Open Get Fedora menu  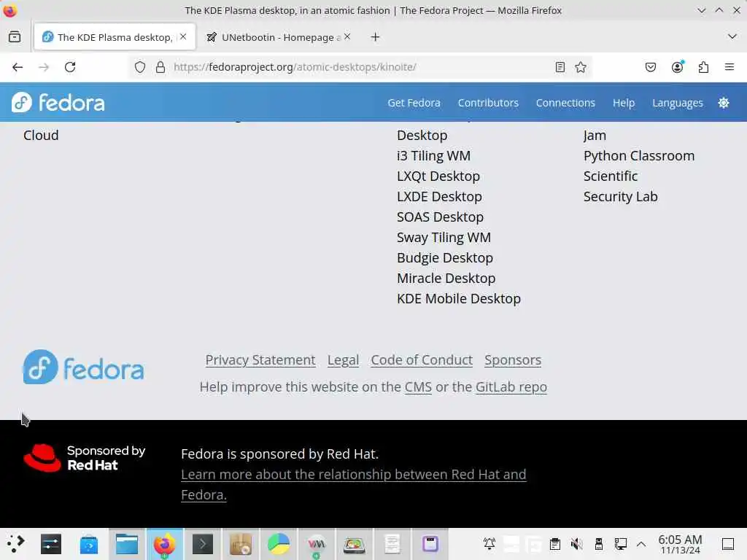click(414, 103)
